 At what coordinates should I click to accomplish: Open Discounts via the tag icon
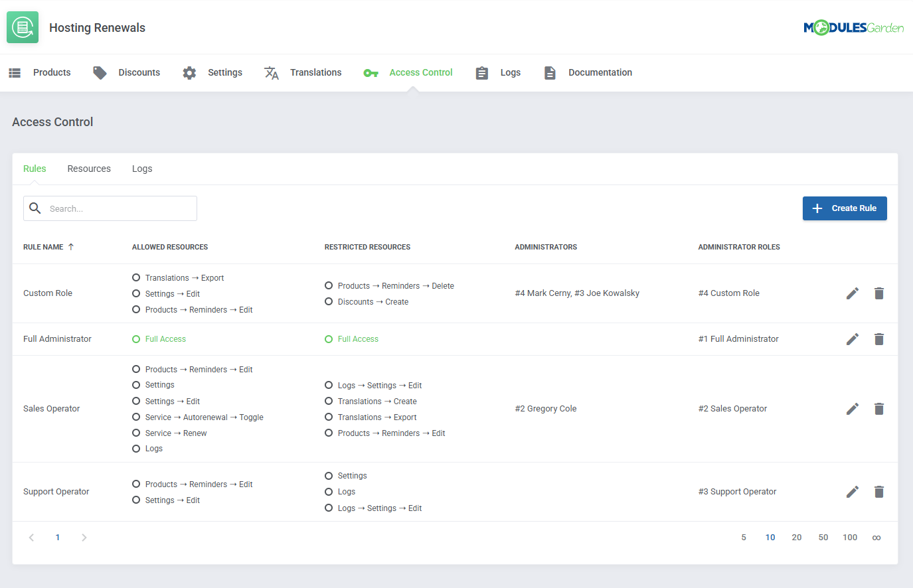pos(100,73)
